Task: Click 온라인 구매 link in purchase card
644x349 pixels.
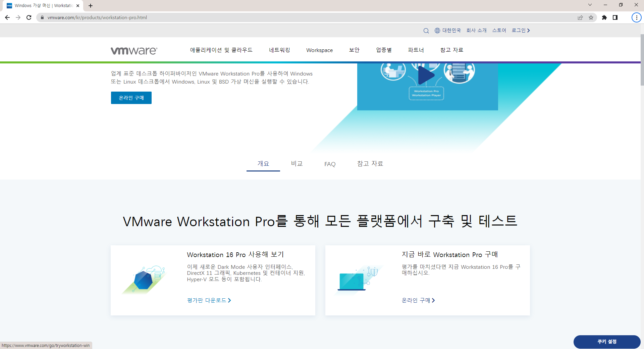Action: pyautogui.click(x=418, y=300)
